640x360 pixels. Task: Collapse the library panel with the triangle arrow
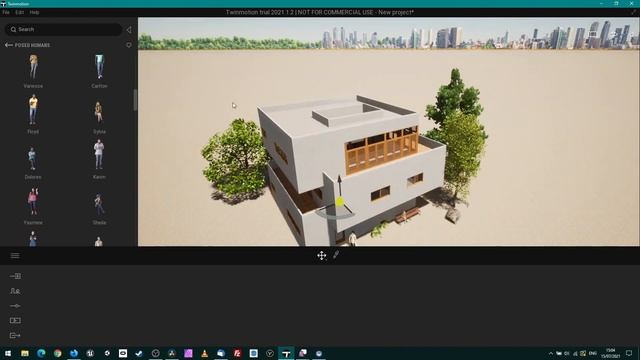pyautogui.click(x=129, y=29)
